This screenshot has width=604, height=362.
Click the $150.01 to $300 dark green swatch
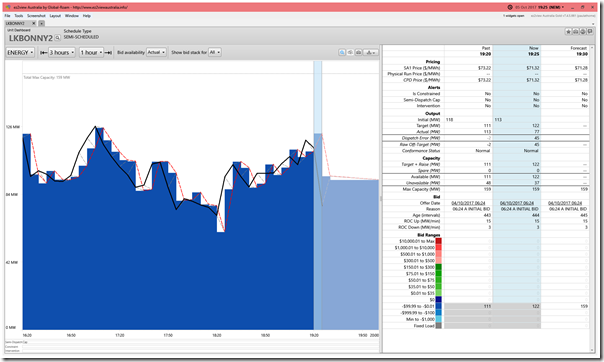tap(438, 267)
